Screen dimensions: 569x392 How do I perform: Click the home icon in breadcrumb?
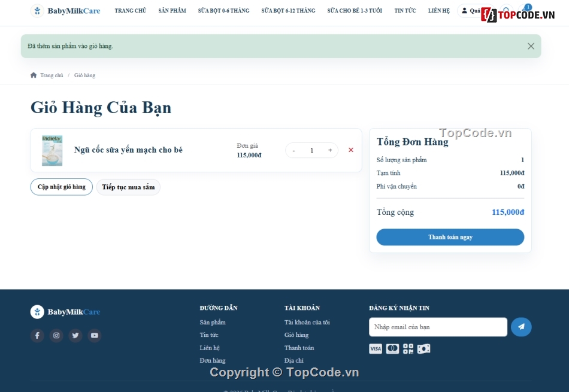click(x=34, y=75)
